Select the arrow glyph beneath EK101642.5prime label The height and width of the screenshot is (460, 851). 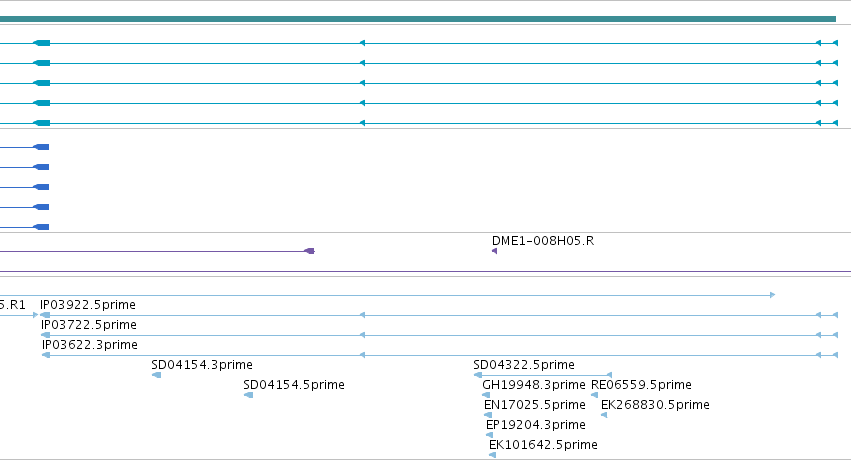pos(492,455)
